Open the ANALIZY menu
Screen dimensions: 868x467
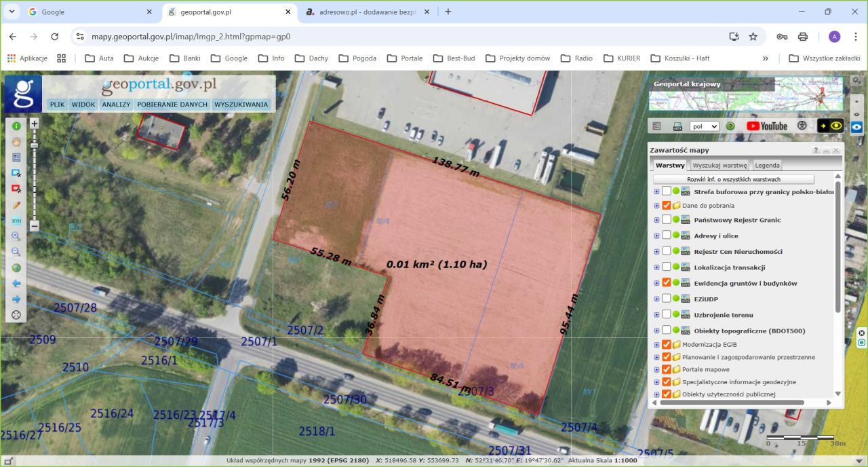[x=116, y=105]
